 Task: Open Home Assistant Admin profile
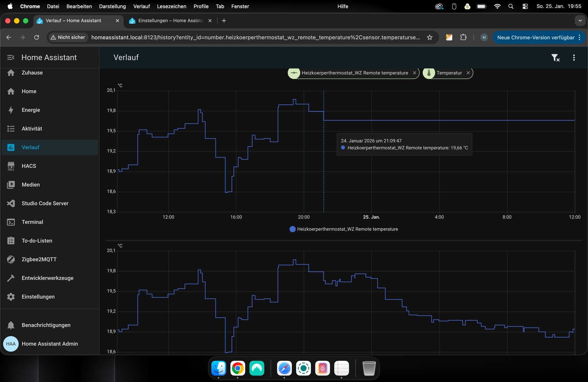tap(49, 344)
